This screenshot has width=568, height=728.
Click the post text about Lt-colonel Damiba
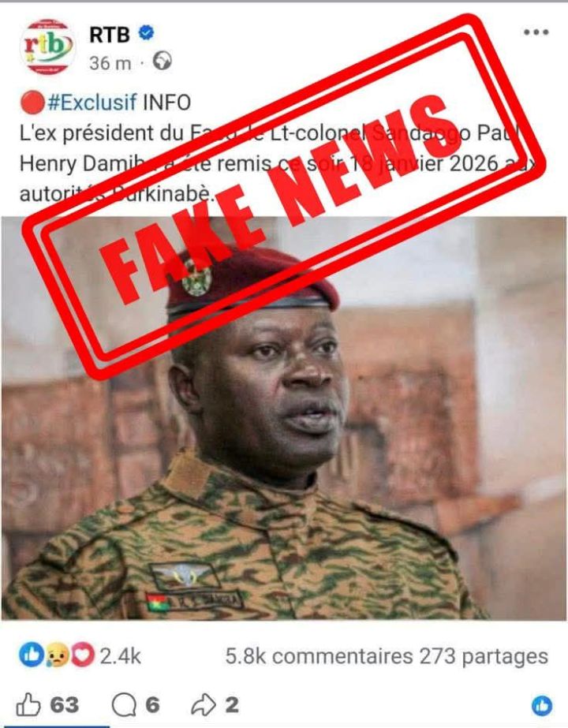pos(278,164)
